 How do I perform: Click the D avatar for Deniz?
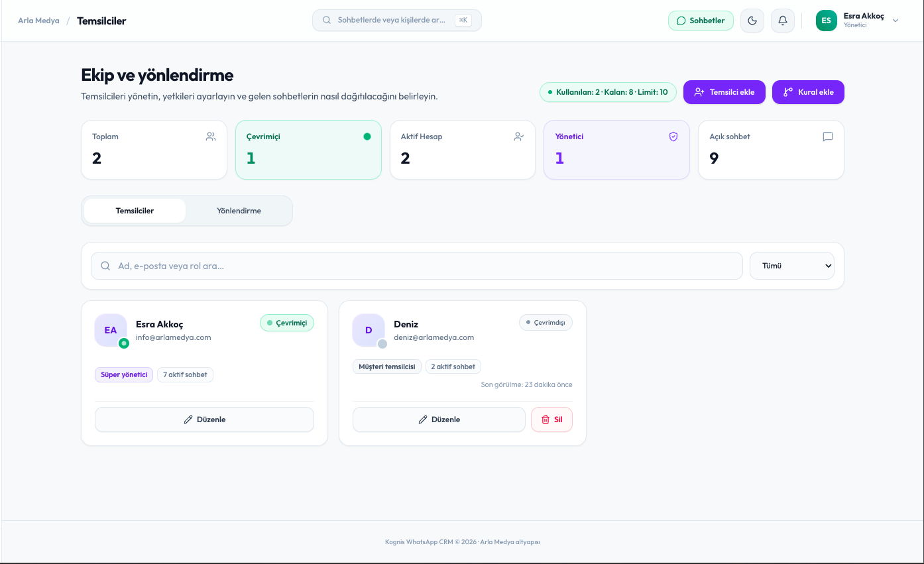(x=369, y=330)
